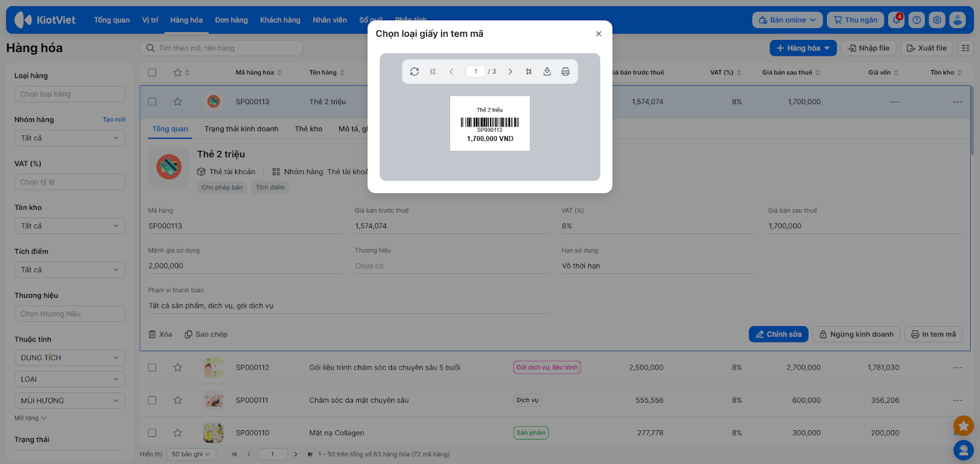Viewport: 980px width, 464px height.
Task: Go to first page in table footer
Action: (235, 454)
